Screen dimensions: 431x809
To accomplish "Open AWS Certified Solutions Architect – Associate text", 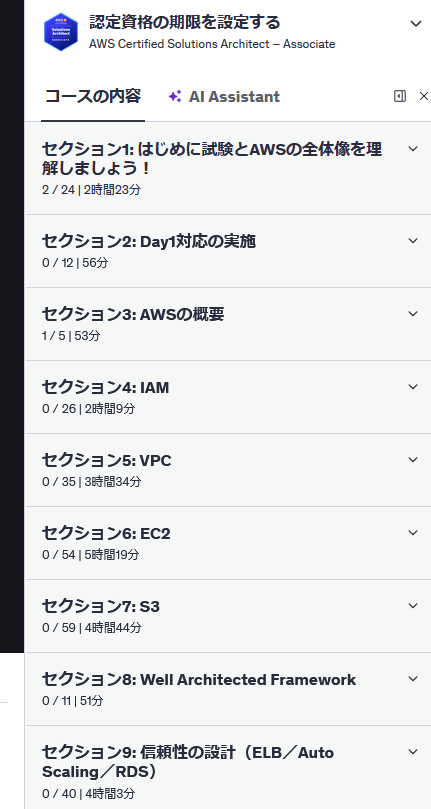I will pos(212,44).
